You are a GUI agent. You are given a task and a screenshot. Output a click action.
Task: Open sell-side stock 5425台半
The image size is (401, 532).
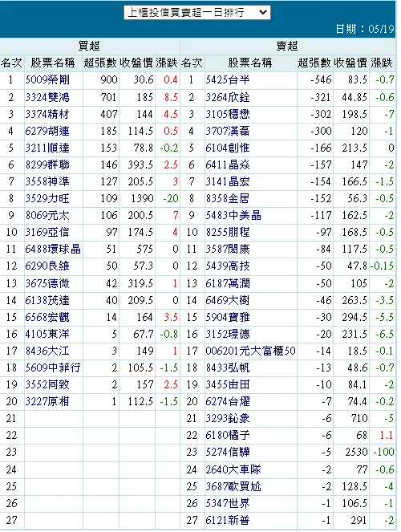tap(228, 80)
